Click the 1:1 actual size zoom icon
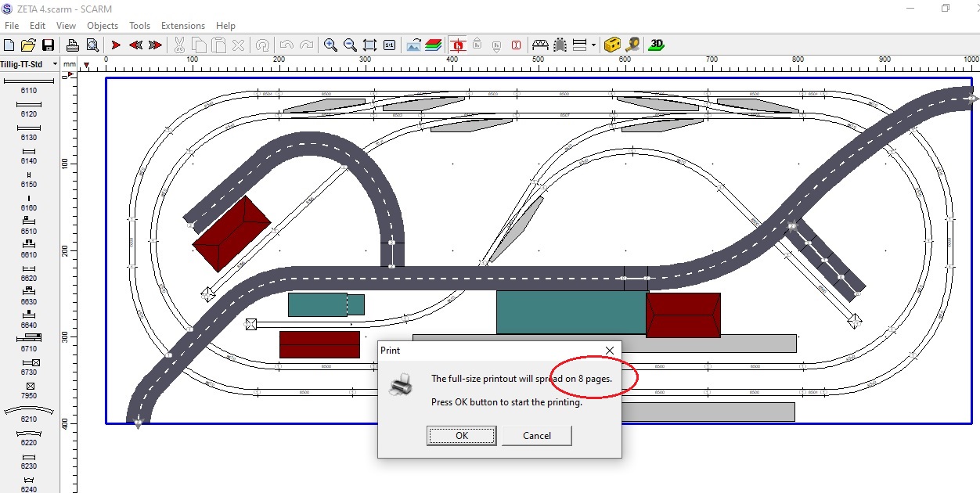The width and height of the screenshot is (980, 493). [x=390, y=45]
